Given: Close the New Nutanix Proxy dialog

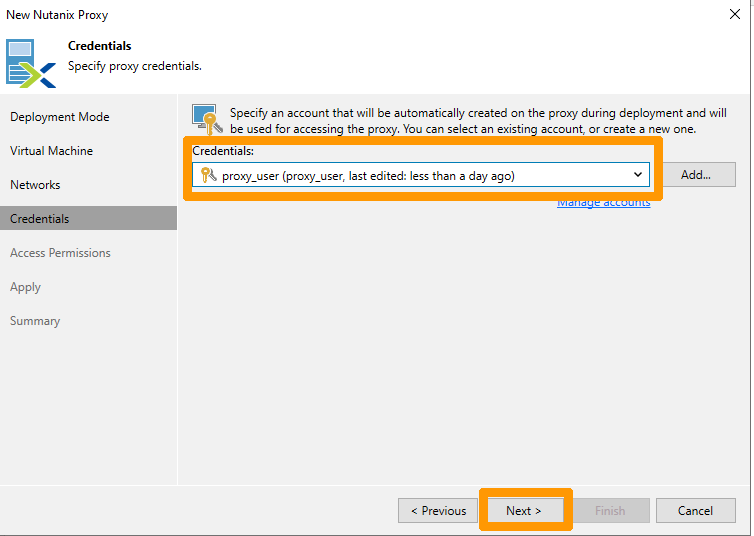Looking at the screenshot, I should pyautogui.click(x=735, y=14).
